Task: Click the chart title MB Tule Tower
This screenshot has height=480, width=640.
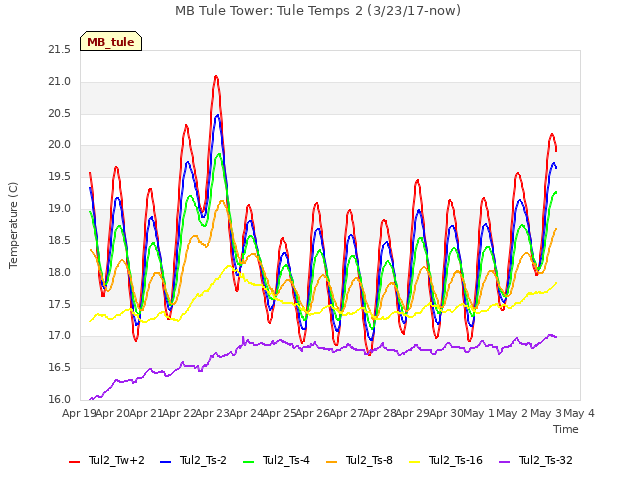Action: pos(318,10)
